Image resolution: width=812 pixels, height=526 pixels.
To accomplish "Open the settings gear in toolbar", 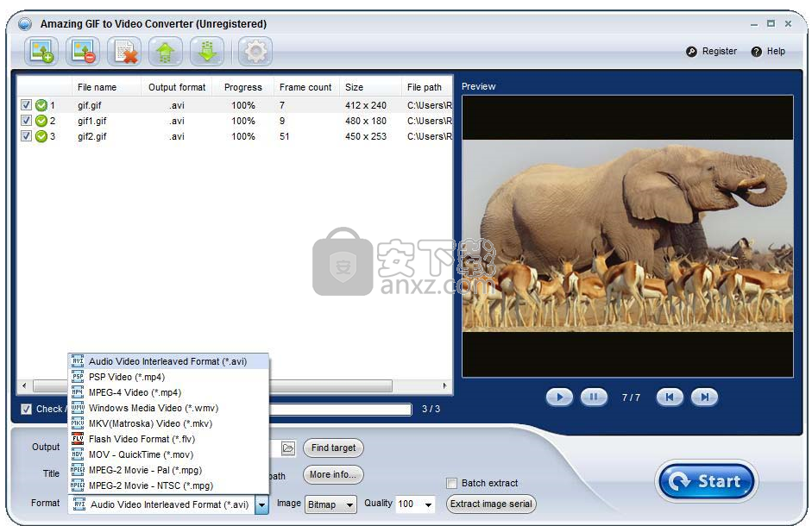I will pos(255,52).
